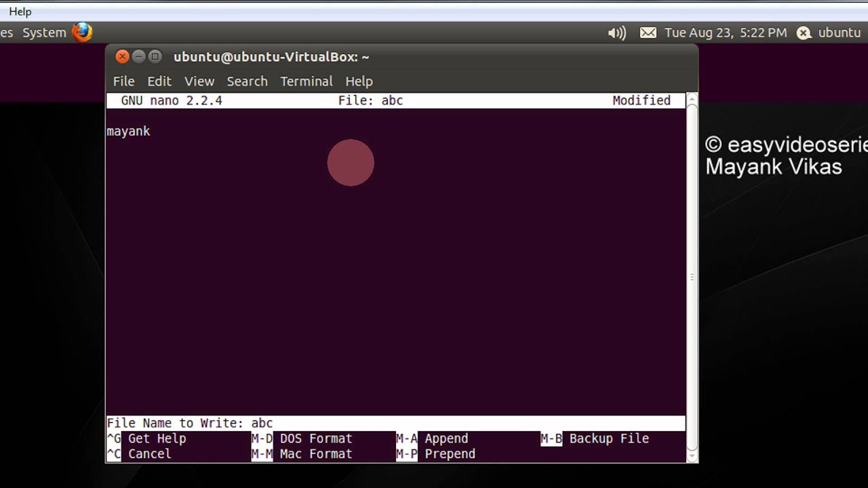Screen dimensions: 868x488
Task: Maximize the terminal window
Action: point(155,57)
